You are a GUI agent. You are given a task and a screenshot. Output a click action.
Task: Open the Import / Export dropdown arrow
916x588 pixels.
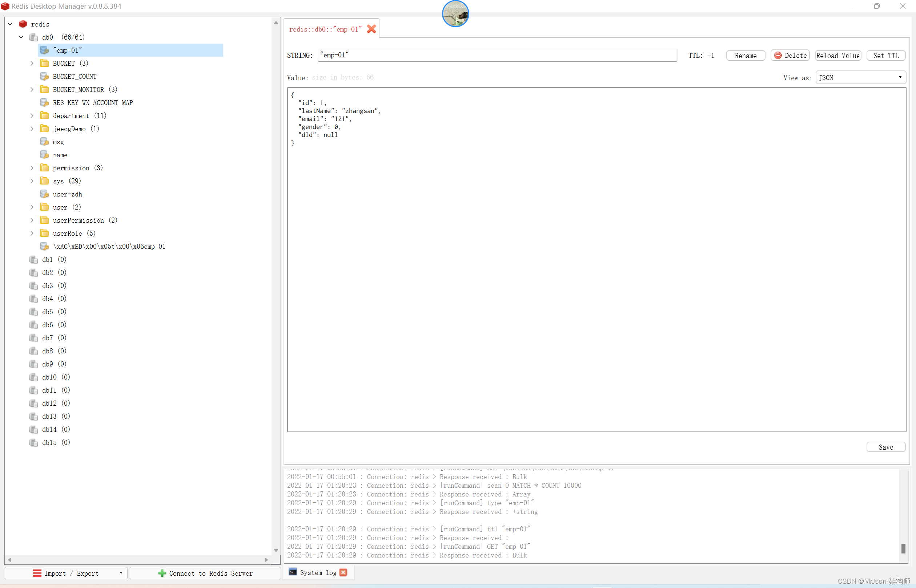click(x=121, y=573)
